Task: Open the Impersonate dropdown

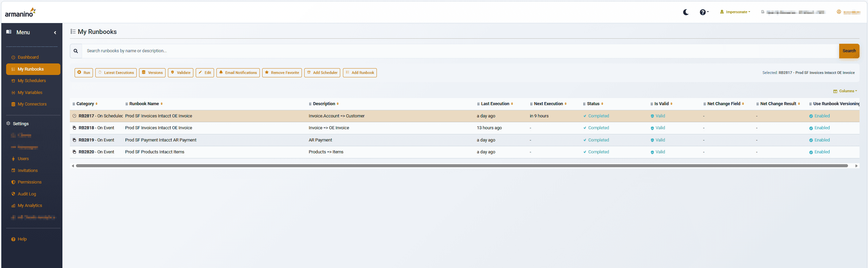Action: point(735,12)
